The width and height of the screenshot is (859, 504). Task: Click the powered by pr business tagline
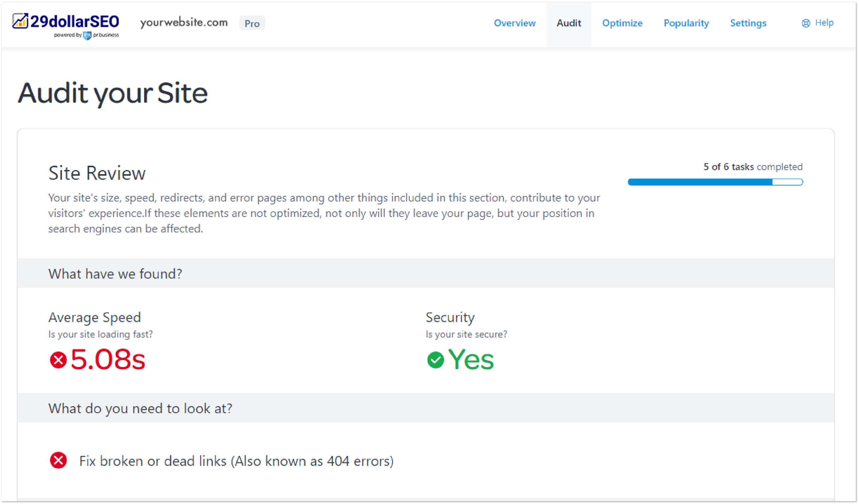point(86,35)
